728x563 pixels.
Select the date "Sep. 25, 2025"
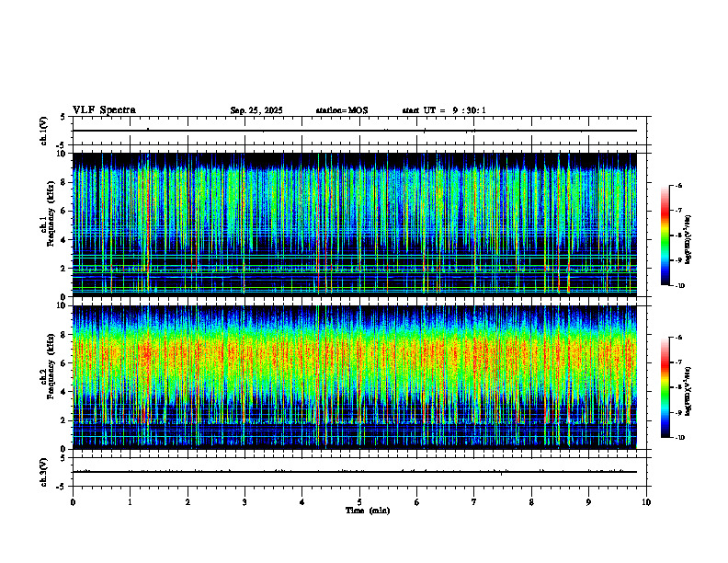click(256, 110)
